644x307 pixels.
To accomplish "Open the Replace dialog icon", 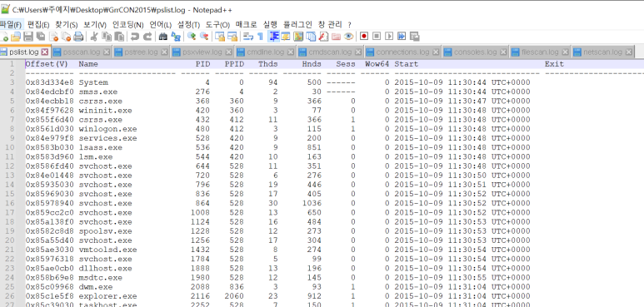I will click(x=176, y=37).
